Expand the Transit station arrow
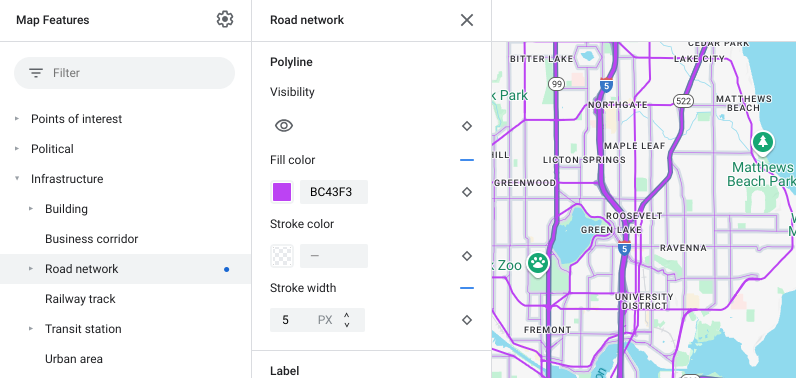Image resolution: width=796 pixels, height=378 pixels. (x=31, y=328)
